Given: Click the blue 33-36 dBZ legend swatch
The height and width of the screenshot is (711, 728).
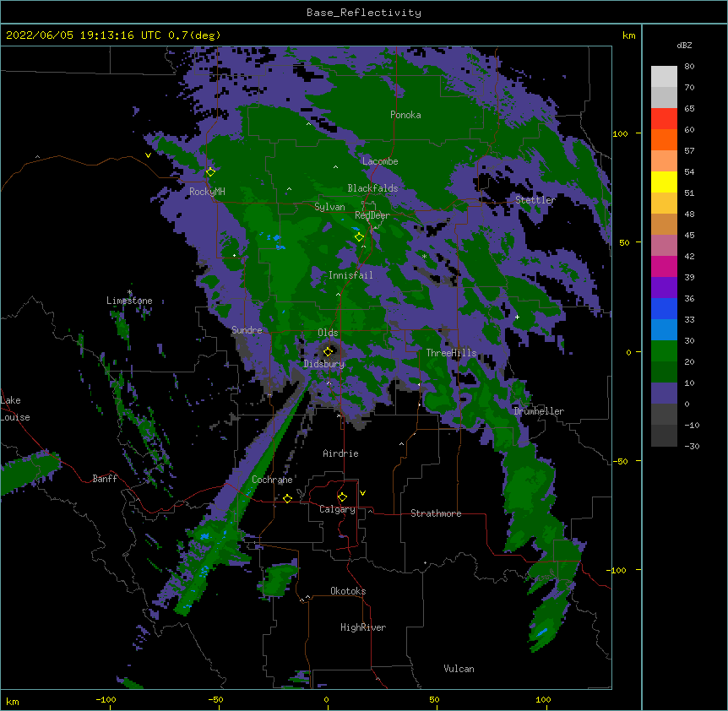Looking at the screenshot, I should [664, 308].
